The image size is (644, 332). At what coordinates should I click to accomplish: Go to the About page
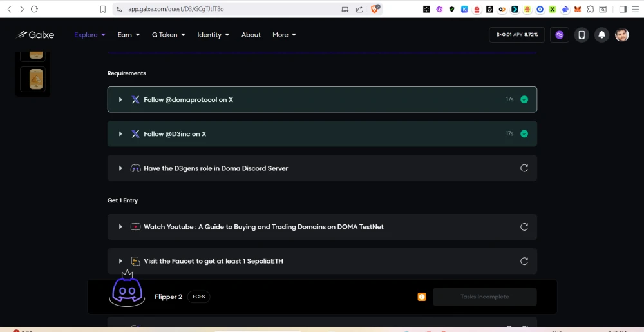tap(251, 35)
